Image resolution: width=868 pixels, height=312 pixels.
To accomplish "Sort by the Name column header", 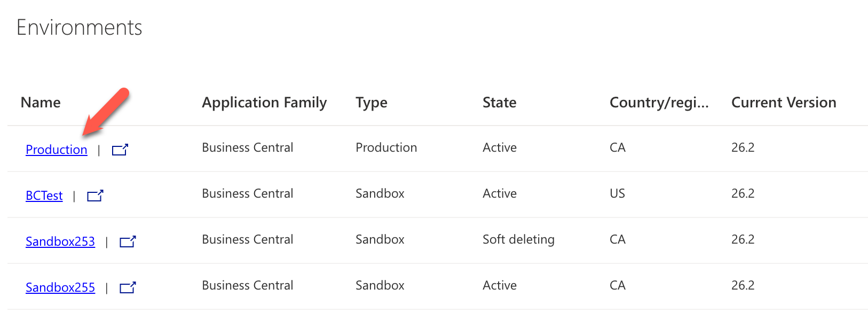I will (x=41, y=103).
